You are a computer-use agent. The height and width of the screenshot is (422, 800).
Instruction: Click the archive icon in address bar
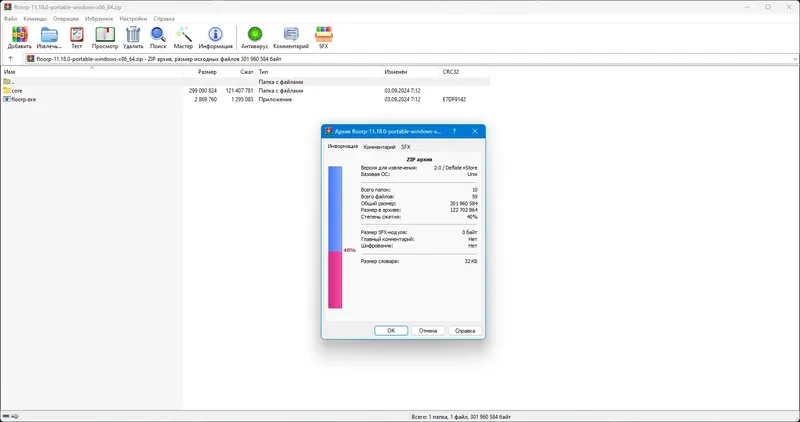point(31,59)
